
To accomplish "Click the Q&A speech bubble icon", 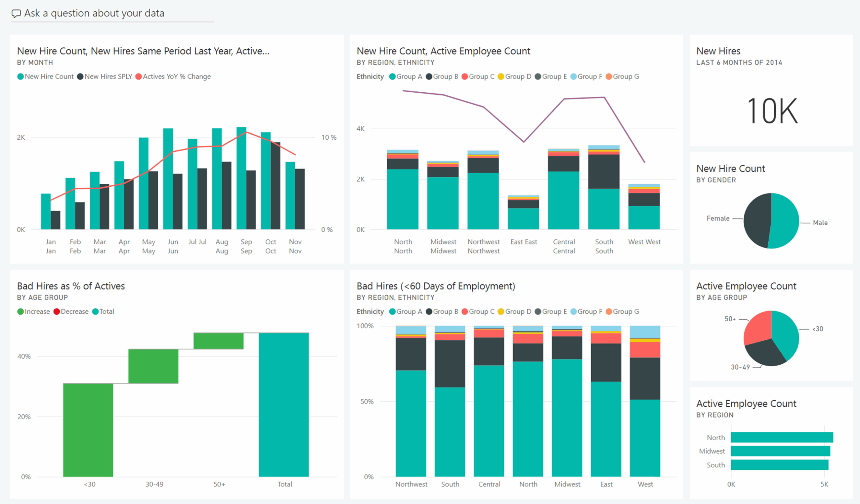I will pyautogui.click(x=16, y=14).
